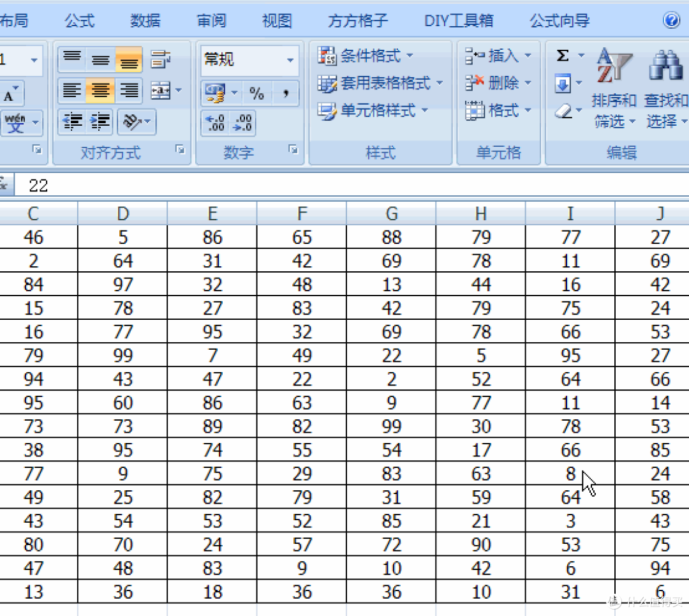Open Excel help question mark icon
This screenshot has width=689, height=616.
tap(671, 20)
